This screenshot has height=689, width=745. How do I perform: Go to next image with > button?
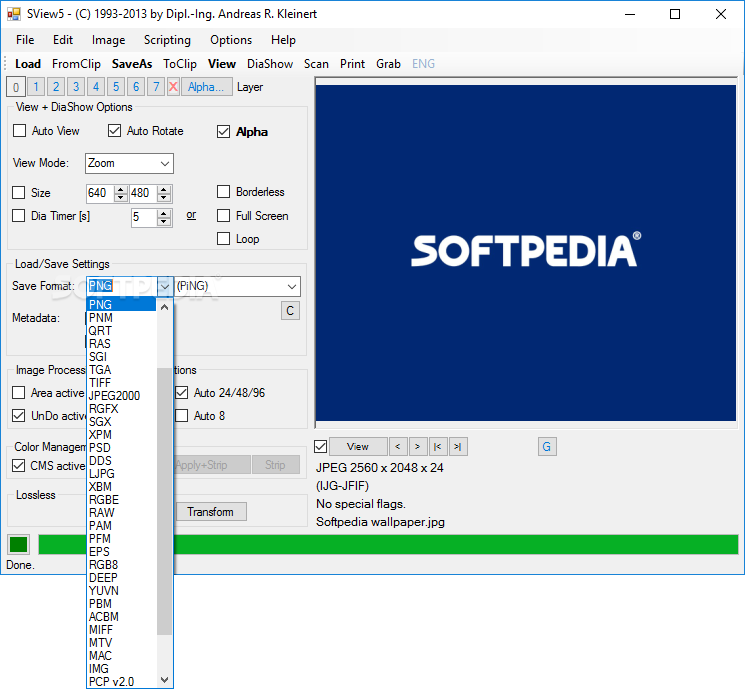(418, 447)
